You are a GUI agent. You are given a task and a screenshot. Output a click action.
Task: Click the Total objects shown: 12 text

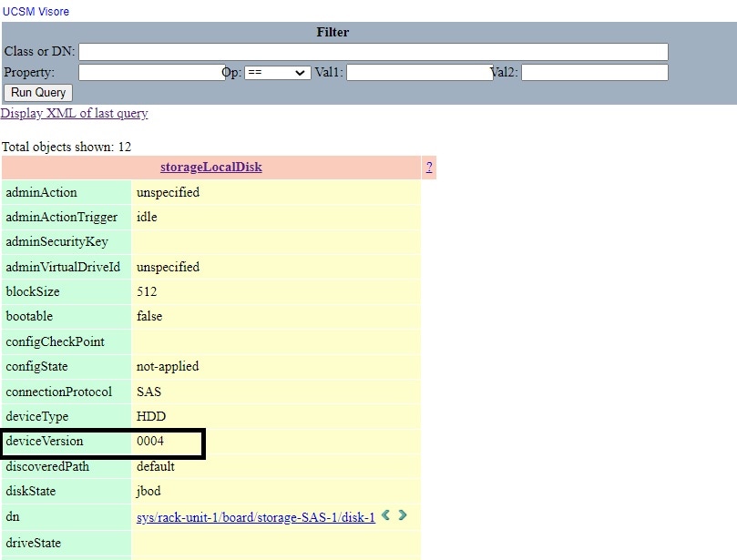point(67,147)
